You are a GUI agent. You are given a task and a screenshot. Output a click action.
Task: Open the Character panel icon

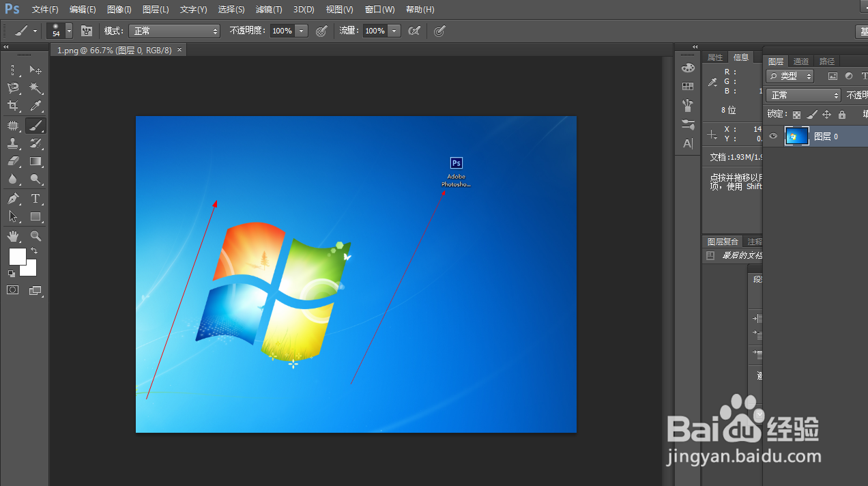688,143
